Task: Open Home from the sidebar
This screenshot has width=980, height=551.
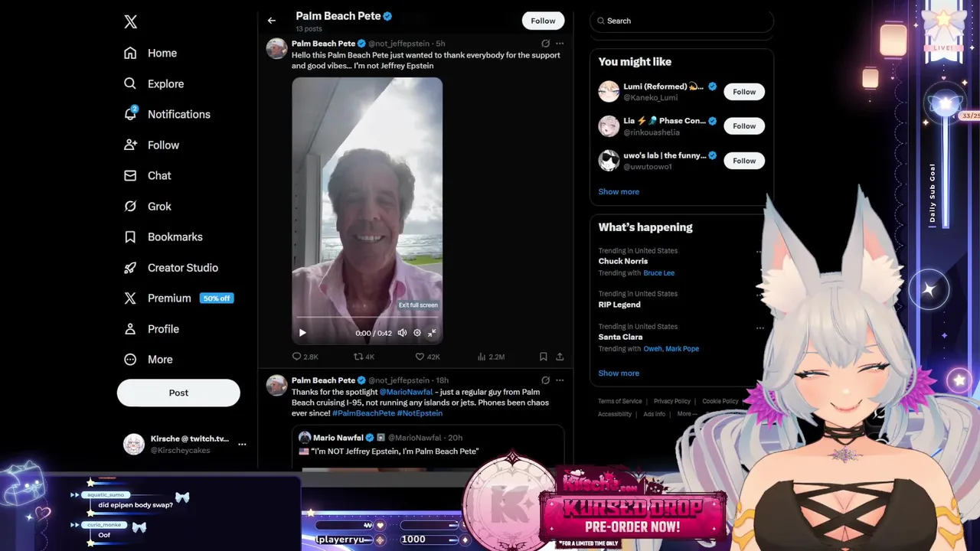Action: point(151,53)
